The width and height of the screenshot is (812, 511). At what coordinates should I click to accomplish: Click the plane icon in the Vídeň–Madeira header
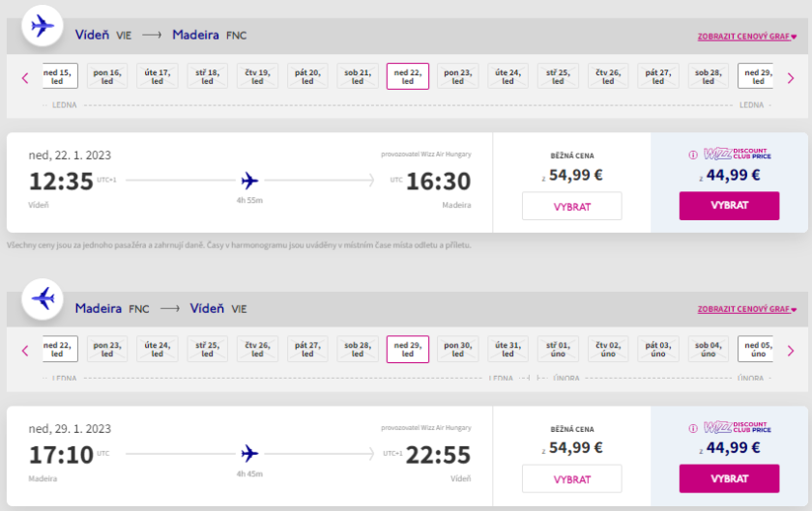pyautogui.click(x=42, y=26)
